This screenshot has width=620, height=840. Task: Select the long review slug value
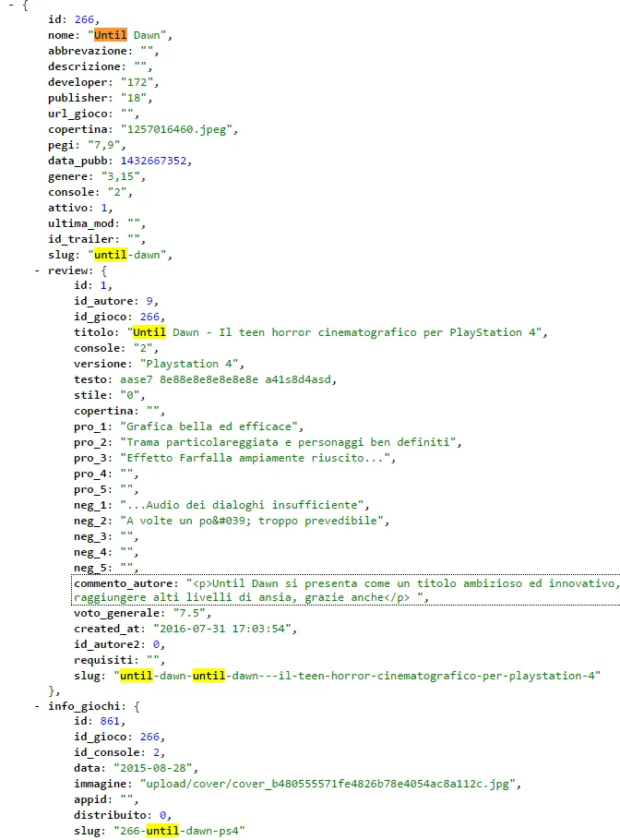(357, 676)
